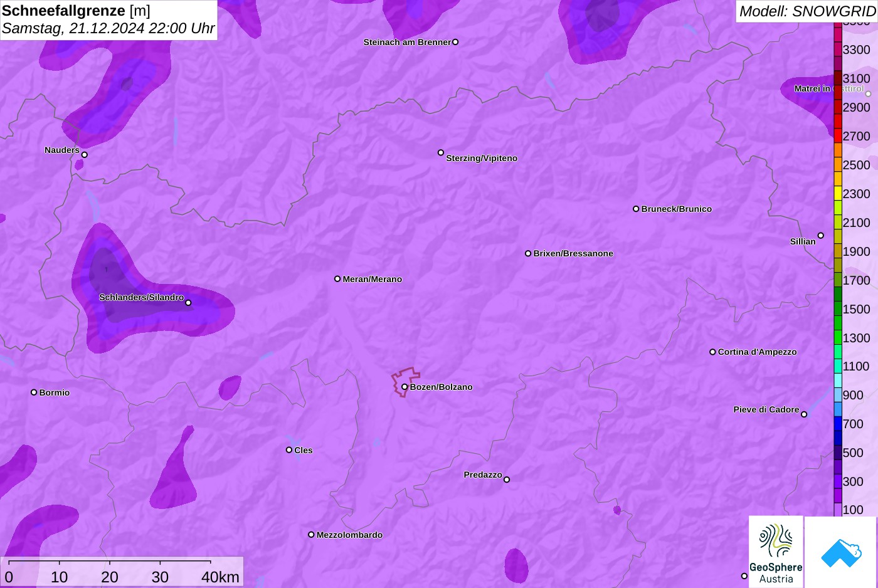Image resolution: width=878 pixels, height=588 pixels.
Task: Click the Pieve di Cadore label
Action: 766,409
